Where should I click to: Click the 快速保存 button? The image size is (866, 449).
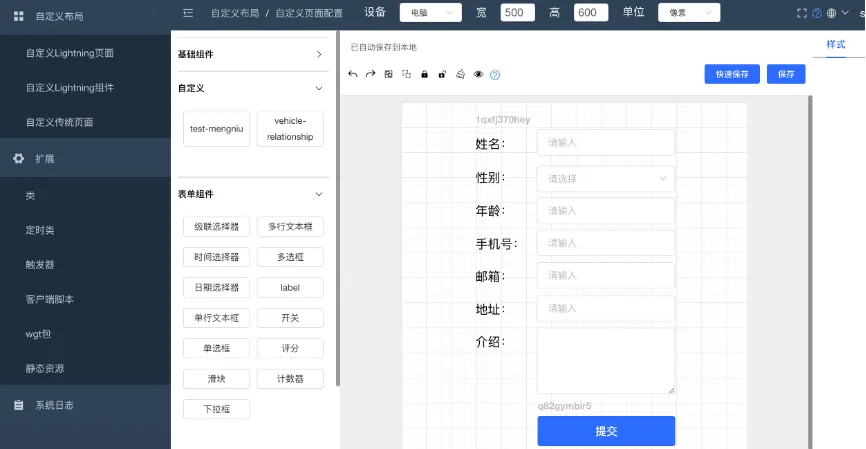tap(732, 74)
